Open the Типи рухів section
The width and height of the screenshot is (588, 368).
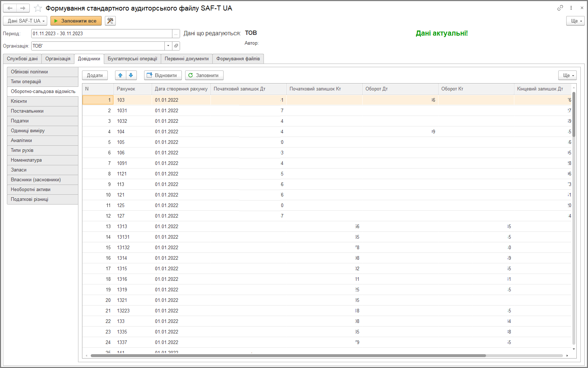[42, 150]
